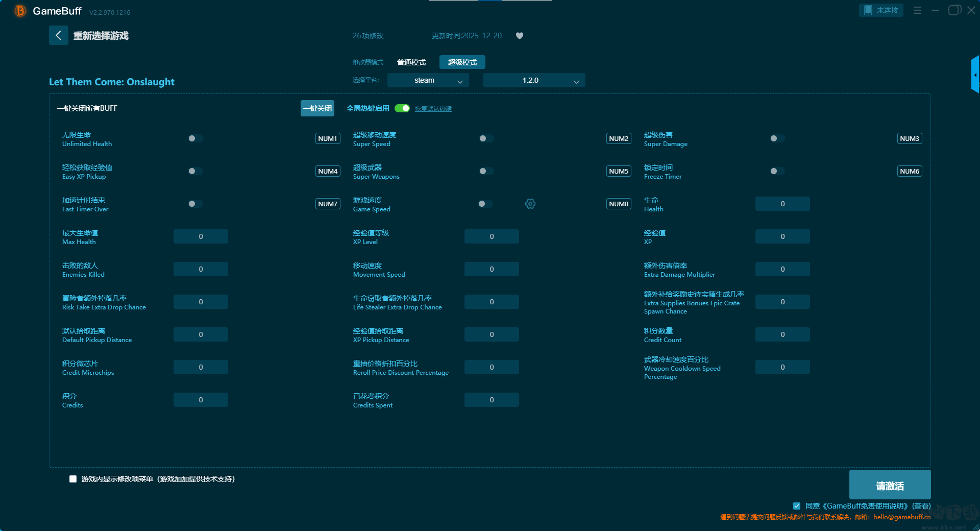The height and width of the screenshot is (531, 980).
Task: Expand the 1.2.0 version dropdown
Action: click(x=534, y=80)
